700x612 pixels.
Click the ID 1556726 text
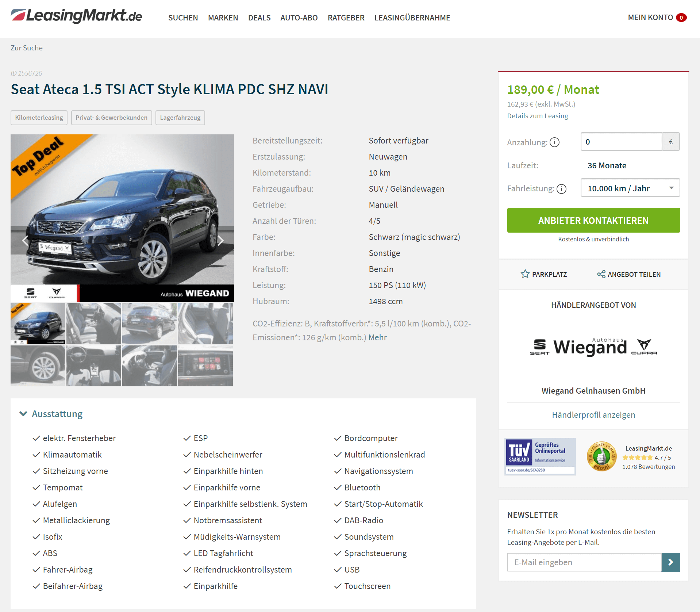coord(26,73)
